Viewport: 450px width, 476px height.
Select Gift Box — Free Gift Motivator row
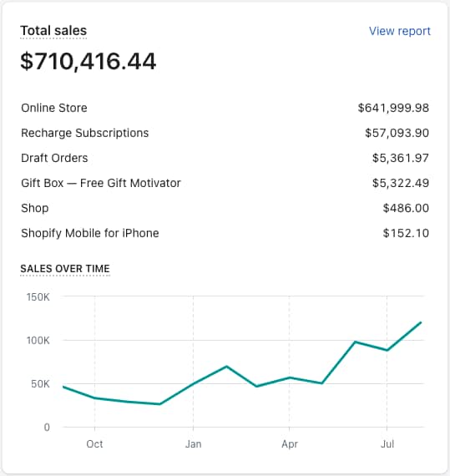[225, 183]
